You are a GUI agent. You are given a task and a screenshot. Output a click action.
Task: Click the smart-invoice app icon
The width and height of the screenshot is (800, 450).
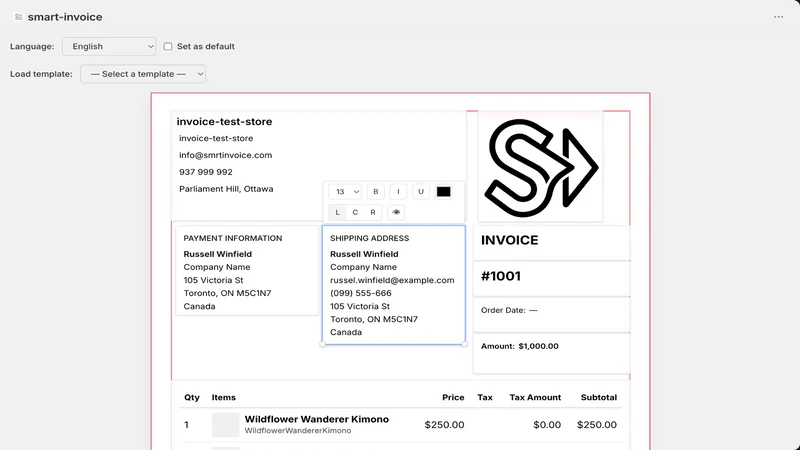(18, 17)
